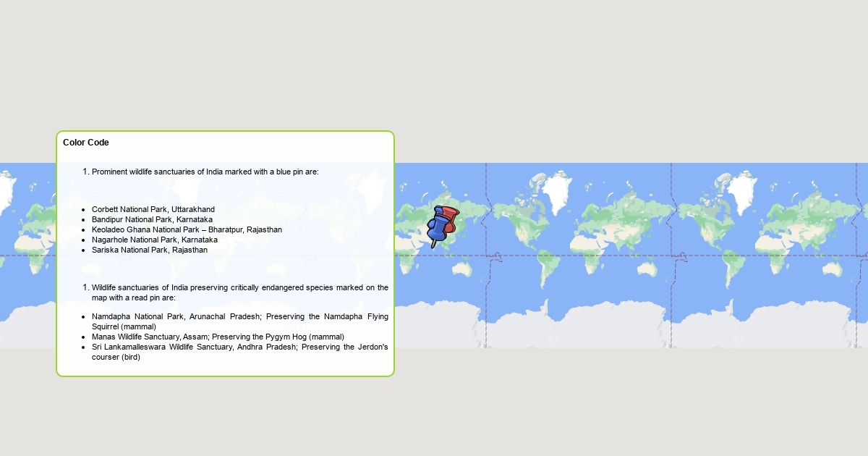The image size is (868, 456).
Task: Click 'Nagarhole National Park, Karnataka' list entry
Action: [155, 240]
